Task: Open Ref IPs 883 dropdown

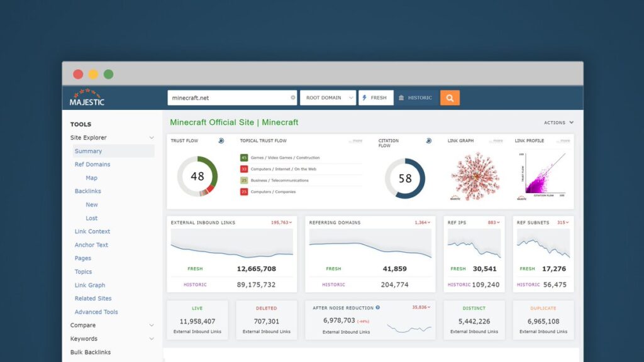Action: coord(494,222)
